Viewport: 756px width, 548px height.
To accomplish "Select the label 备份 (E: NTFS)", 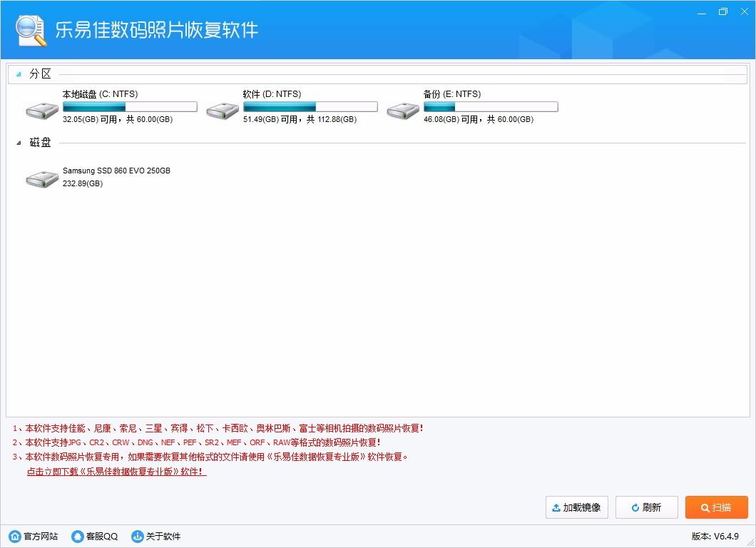I will tap(452, 94).
